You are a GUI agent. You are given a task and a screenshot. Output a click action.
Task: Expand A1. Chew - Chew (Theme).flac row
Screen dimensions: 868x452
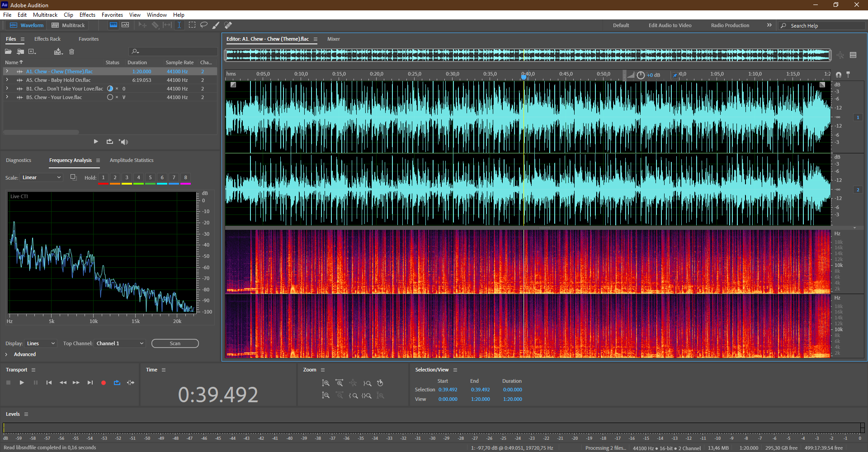coord(7,71)
